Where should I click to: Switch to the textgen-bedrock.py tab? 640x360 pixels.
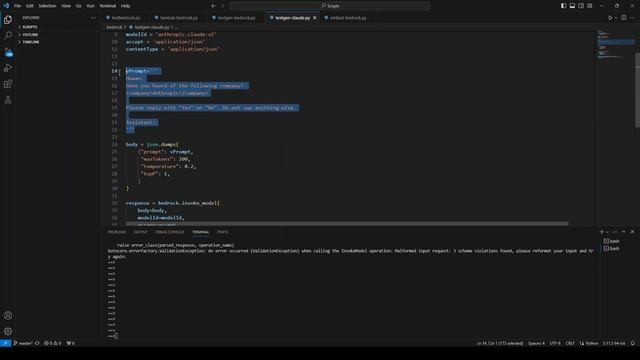click(236, 18)
